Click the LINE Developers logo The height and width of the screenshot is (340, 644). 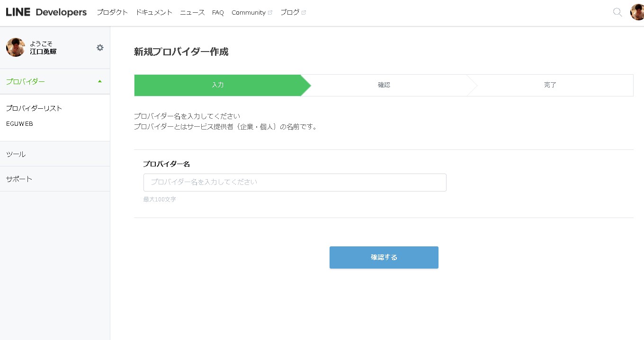(45, 12)
